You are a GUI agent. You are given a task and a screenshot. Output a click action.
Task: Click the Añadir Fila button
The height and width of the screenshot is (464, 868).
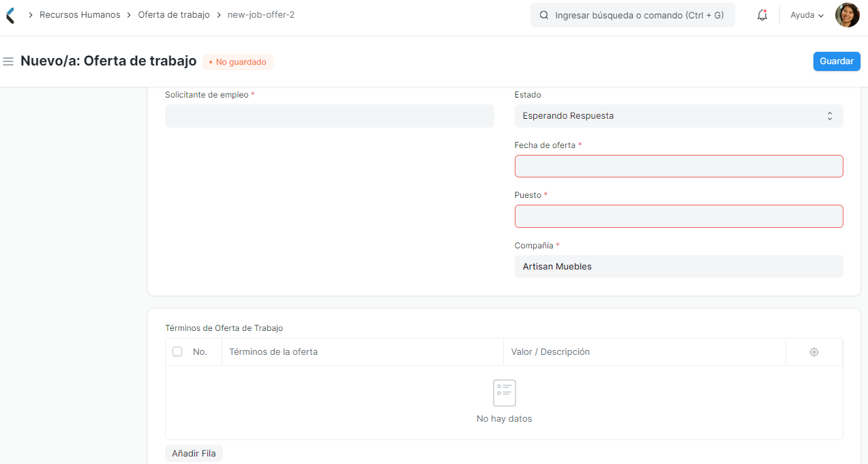(194, 453)
